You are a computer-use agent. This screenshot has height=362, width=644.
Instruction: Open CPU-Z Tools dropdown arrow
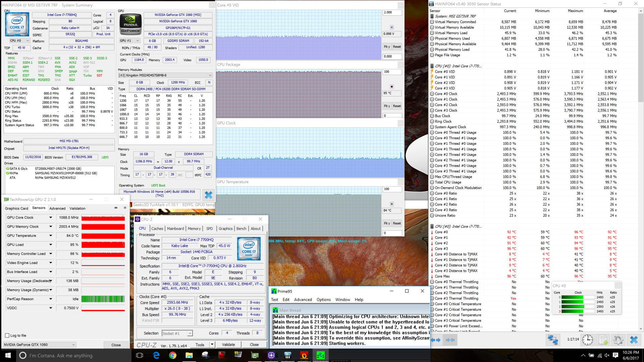coord(212,345)
